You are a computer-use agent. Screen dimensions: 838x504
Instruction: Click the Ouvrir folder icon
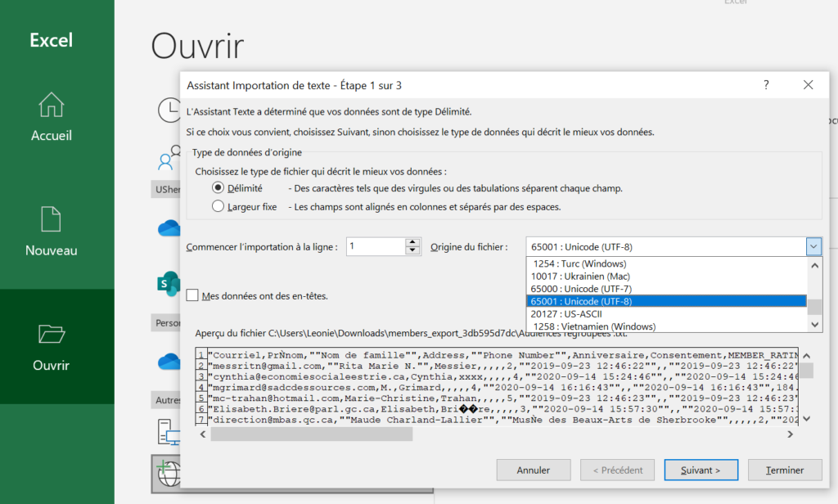coord(51,334)
